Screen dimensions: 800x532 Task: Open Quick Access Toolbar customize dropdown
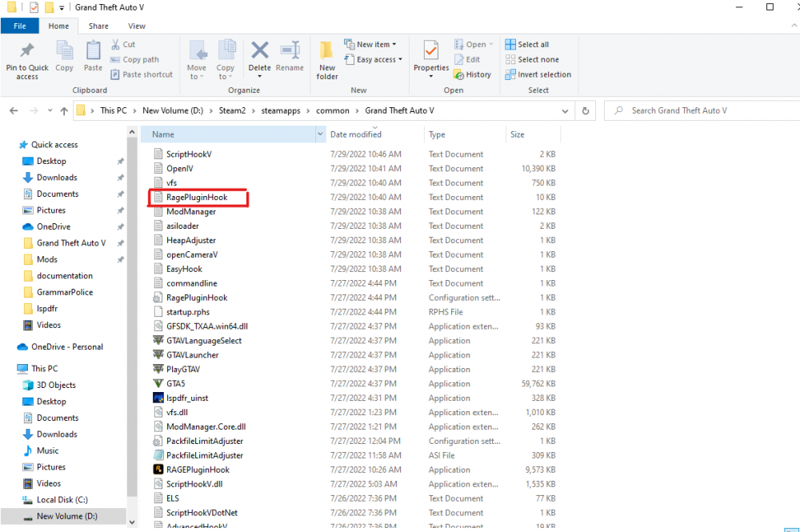coord(62,8)
